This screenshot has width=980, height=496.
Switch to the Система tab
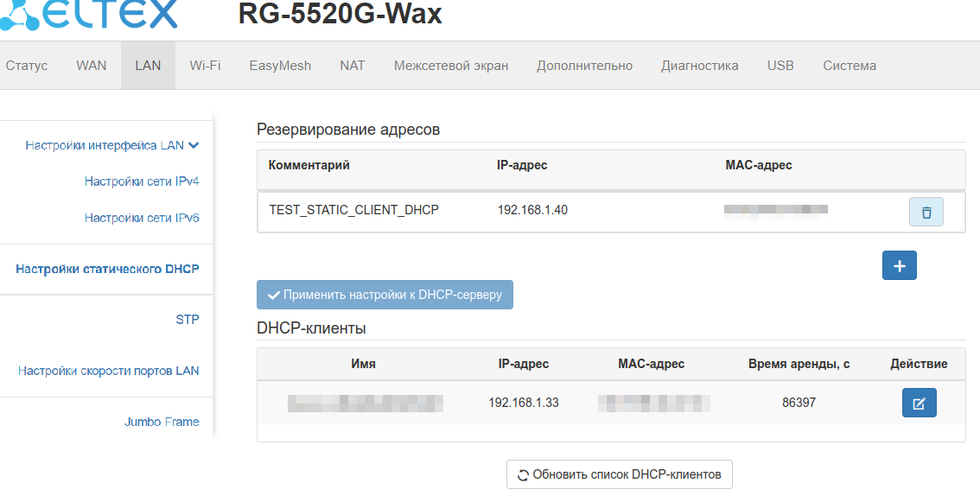point(850,66)
